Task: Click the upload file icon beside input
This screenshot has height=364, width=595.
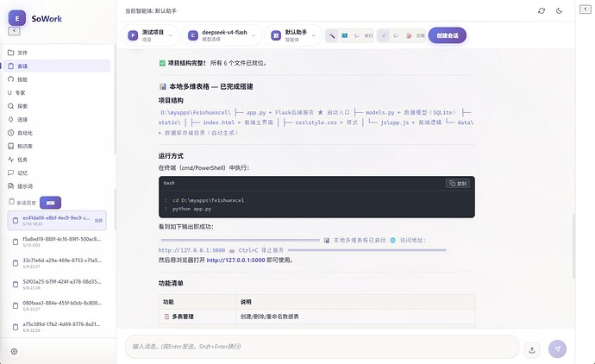Action: tap(532, 350)
